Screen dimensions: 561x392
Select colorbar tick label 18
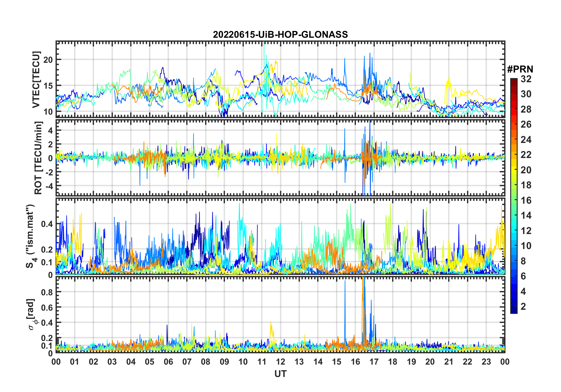click(526, 185)
